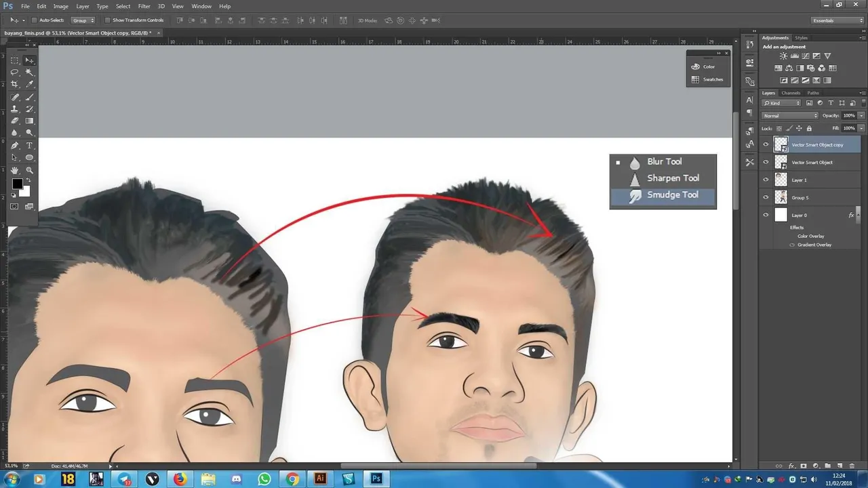
Task: Open the Filter menu
Action: point(144,6)
